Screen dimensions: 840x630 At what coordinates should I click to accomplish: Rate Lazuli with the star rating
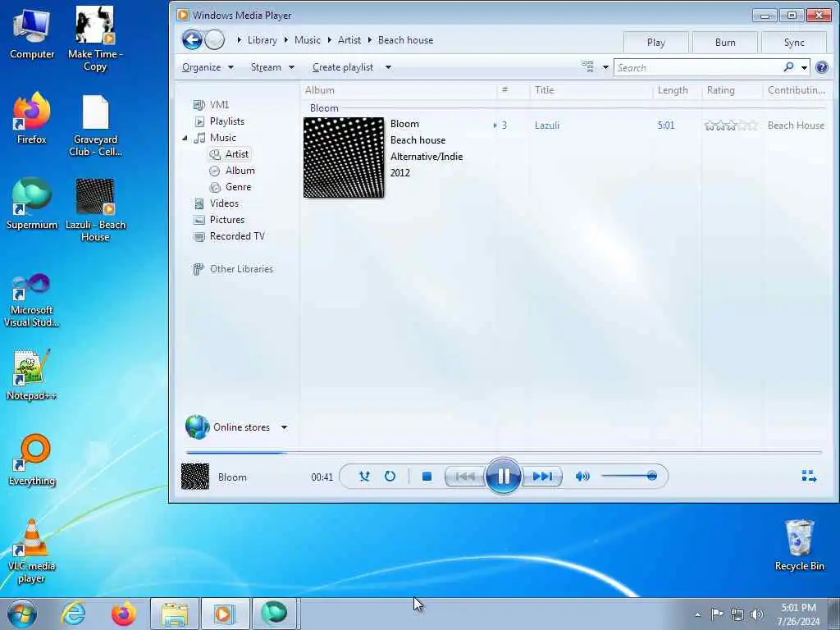tap(731, 126)
